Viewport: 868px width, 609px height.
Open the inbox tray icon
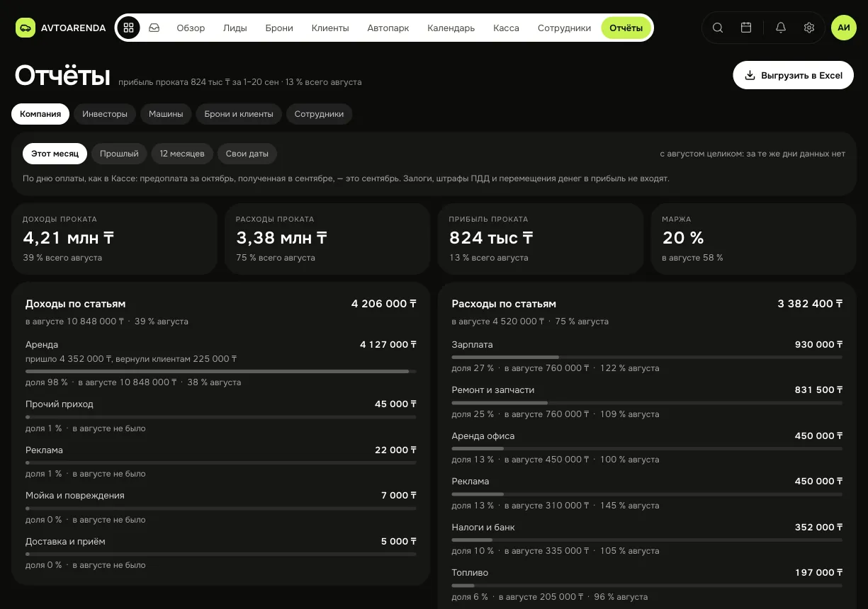pos(154,28)
